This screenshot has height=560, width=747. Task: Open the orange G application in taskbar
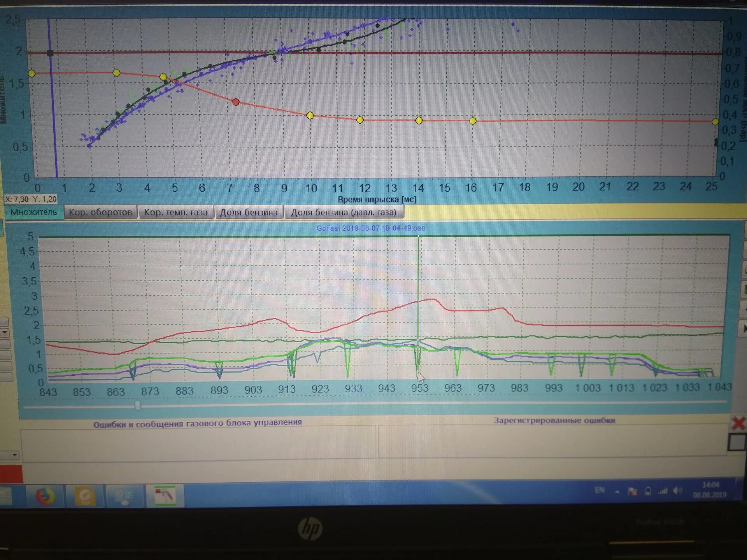pyautogui.click(x=85, y=496)
